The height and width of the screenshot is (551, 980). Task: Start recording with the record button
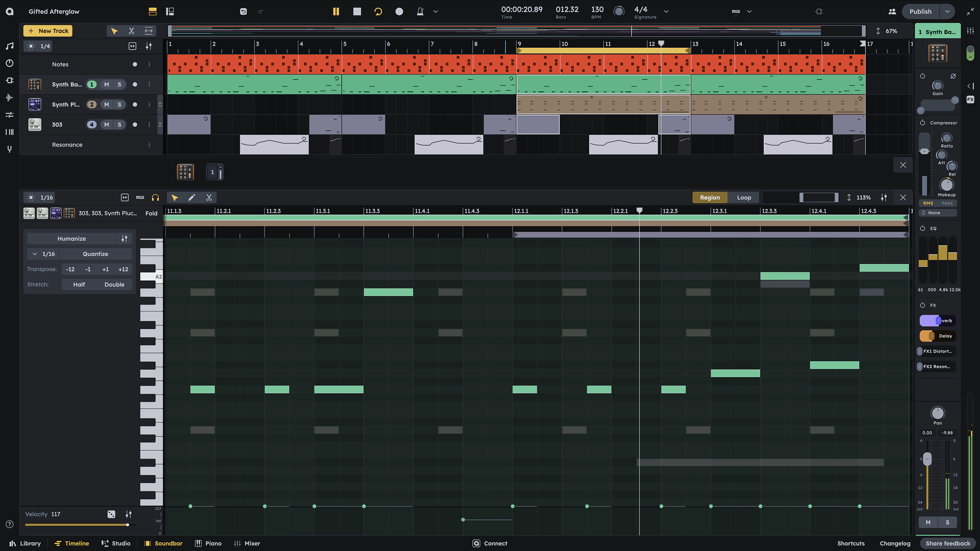click(x=399, y=11)
